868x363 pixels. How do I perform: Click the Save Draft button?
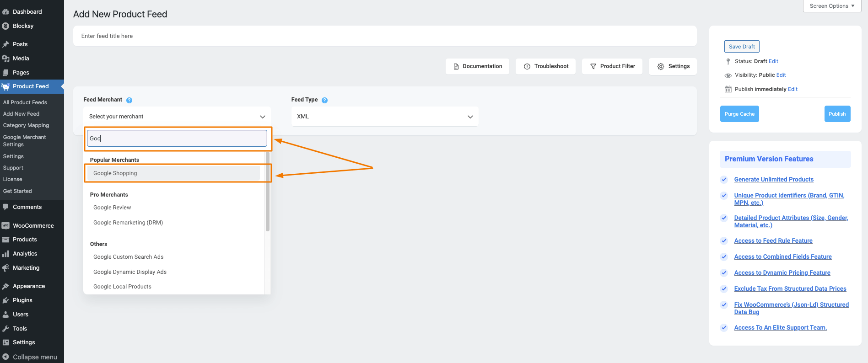(x=742, y=47)
